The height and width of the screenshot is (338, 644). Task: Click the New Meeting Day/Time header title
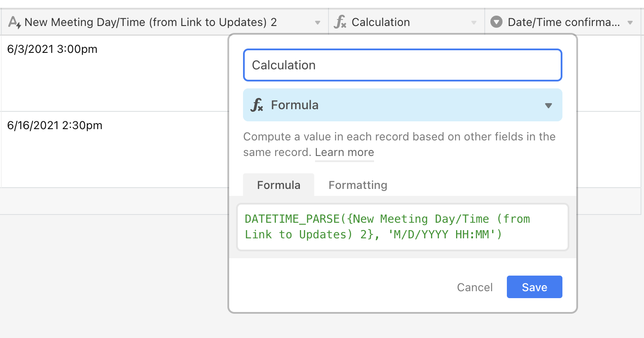click(x=151, y=22)
